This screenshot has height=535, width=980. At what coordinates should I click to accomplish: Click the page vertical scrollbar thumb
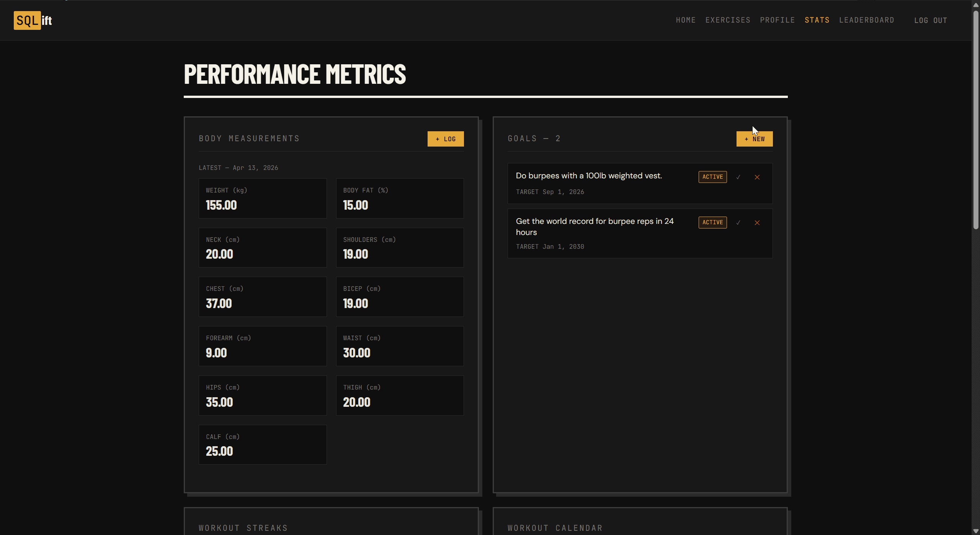[x=976, y=120]
